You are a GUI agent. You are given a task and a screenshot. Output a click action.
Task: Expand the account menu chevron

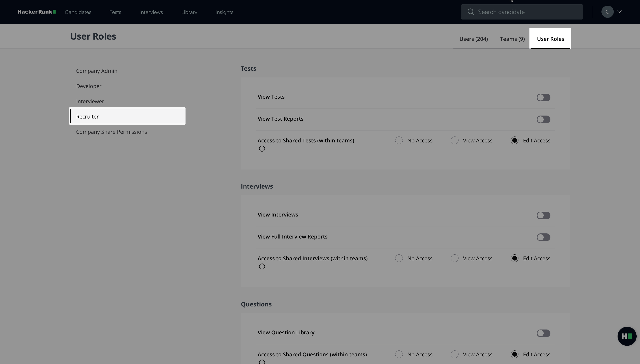(619, 12)
